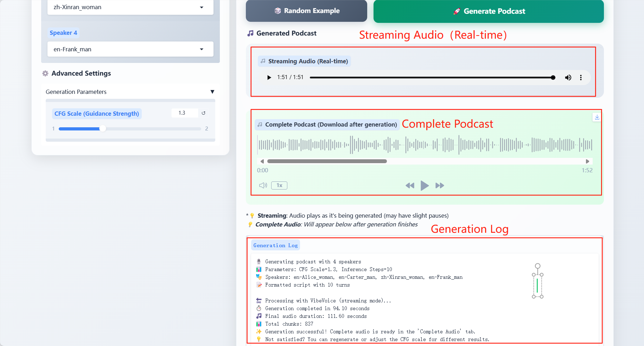Adjust the complete podcast volume icon

click(x=263, y=185)
